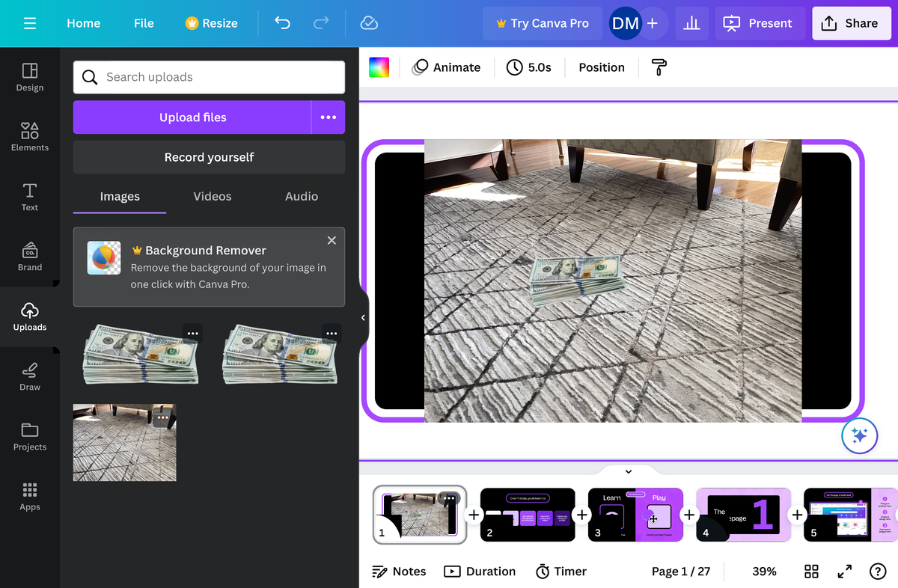Select the copy style paint roller tool

[658, 67]
